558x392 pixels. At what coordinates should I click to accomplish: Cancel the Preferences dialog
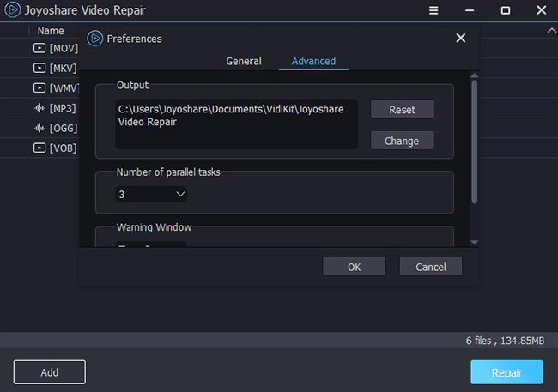[431, 267]
